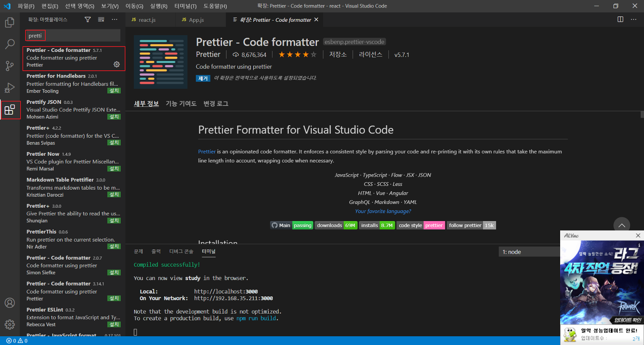Open the 보기(V) menu
The image size is (644, 345).
110,6
